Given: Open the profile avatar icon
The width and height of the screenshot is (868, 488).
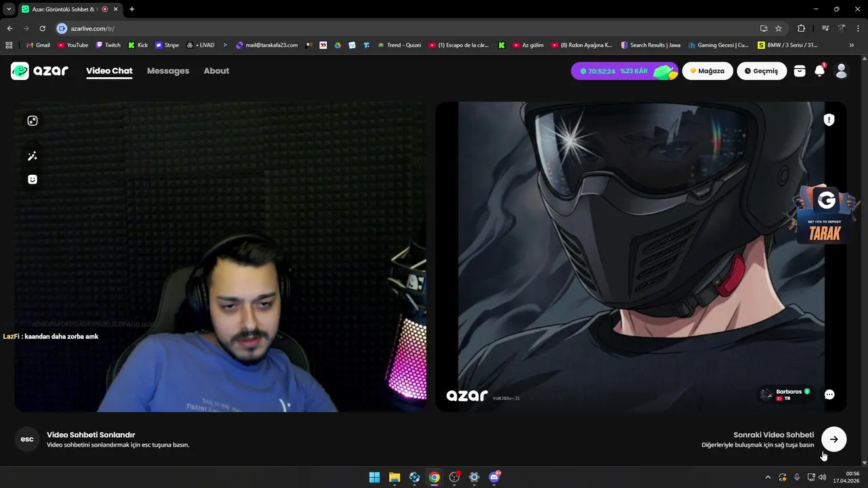Looking at the screenshot, I should (x=842, y=70).
